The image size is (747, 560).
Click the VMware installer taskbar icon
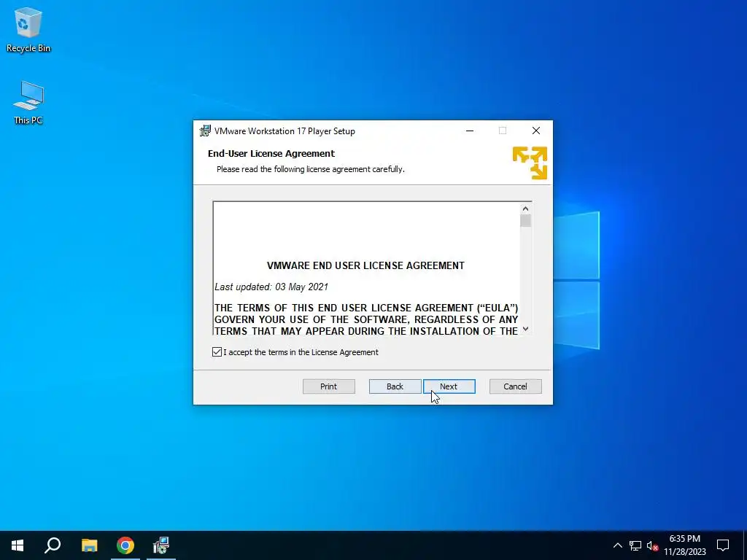point(161,545)
